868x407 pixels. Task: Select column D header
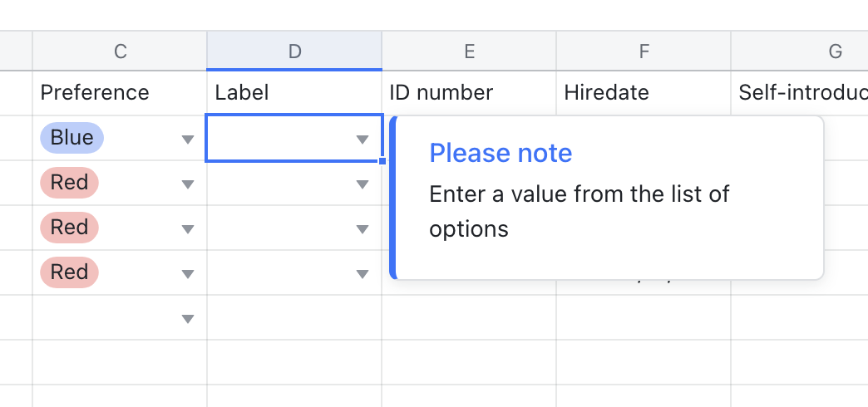pos(294,51)
